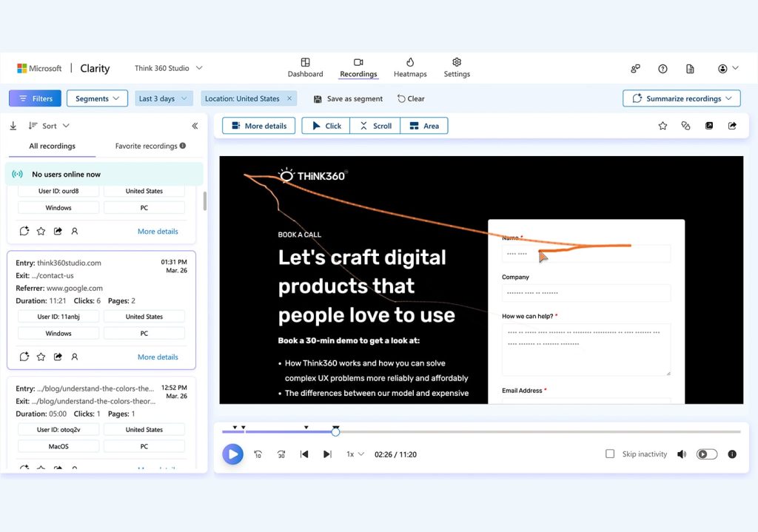Enable the Skip inactivity checkbox
This screenshot has height=532, width=758.
(x=610, y=454)
